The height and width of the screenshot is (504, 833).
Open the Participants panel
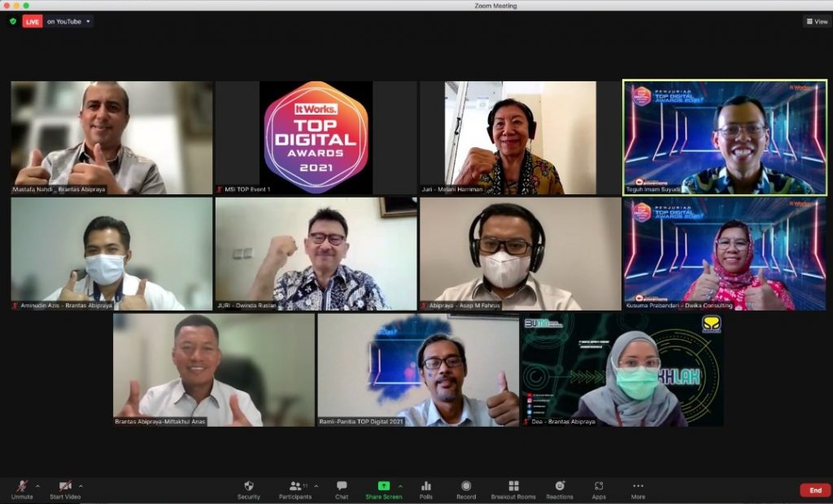pos(295,489)
